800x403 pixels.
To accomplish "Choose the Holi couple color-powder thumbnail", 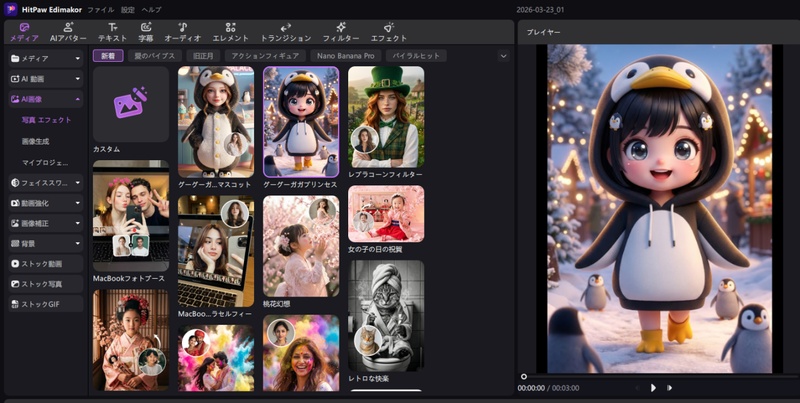I will tap(216, 359).
